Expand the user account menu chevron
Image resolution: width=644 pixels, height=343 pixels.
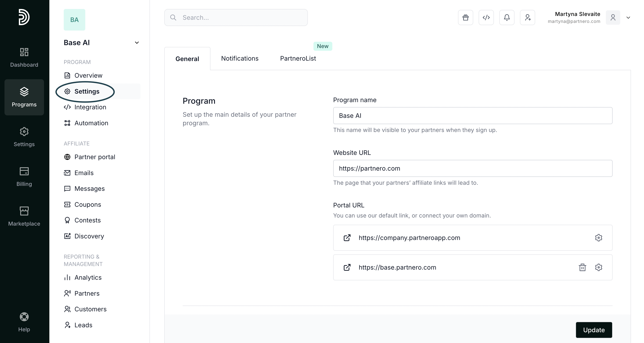pyautogui.click(x=628, y=18)
